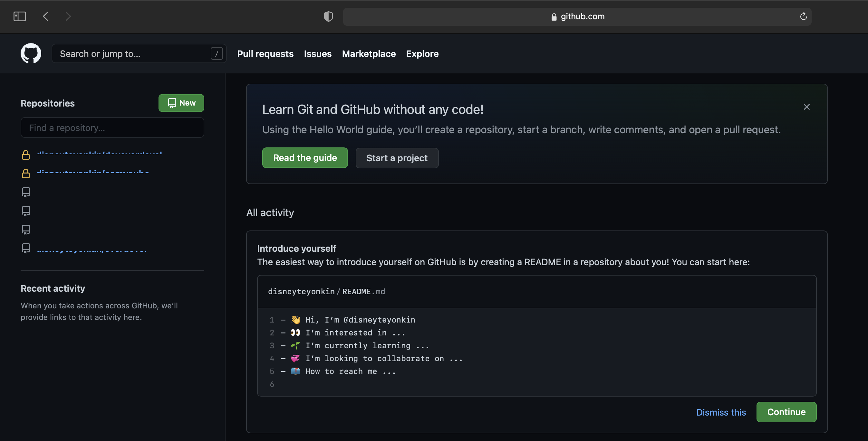Image resolution: width=868 pixels, height=441 pixels.
Task: Focus the Search or jump to field
Action: 139,53
